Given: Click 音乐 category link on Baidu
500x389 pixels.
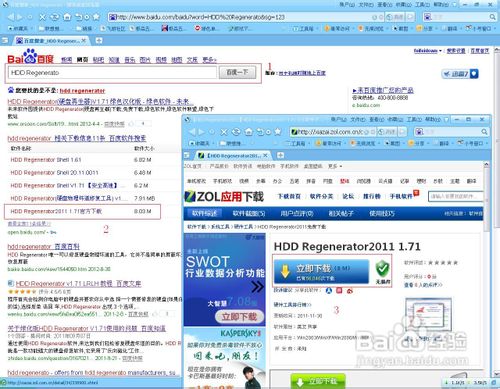Looking at the screenshot, I should pyautogui.click(x=130, y=60).
